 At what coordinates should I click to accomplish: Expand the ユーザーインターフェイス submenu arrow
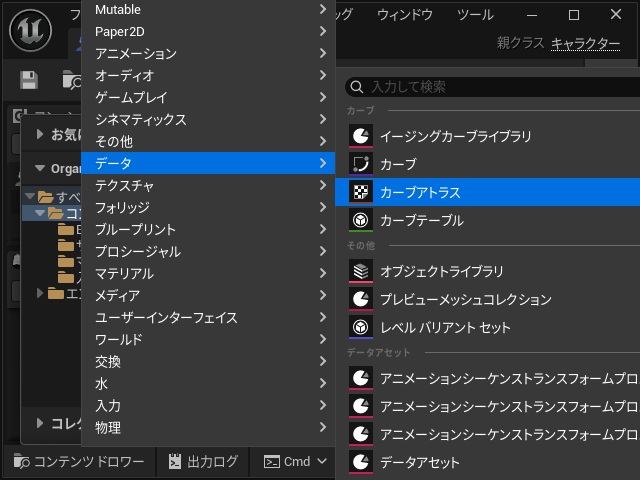(323, 318)
